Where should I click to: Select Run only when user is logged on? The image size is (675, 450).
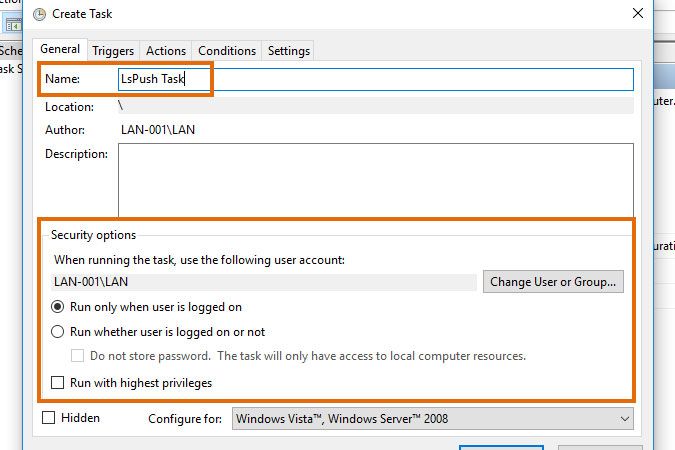(x=58, y=307)
